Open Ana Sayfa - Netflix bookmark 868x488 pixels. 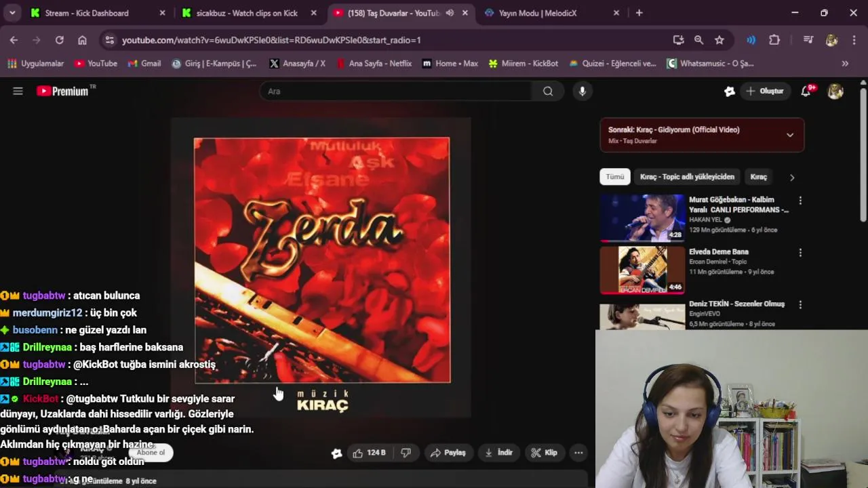[x=374, y=64]
